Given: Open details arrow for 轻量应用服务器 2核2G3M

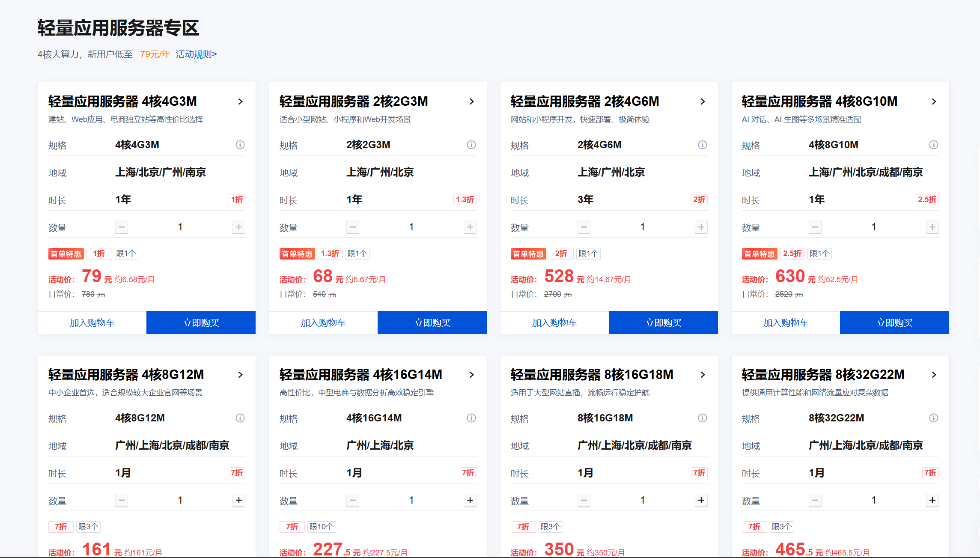Looking at the screenshot, I should pos(472,101).
